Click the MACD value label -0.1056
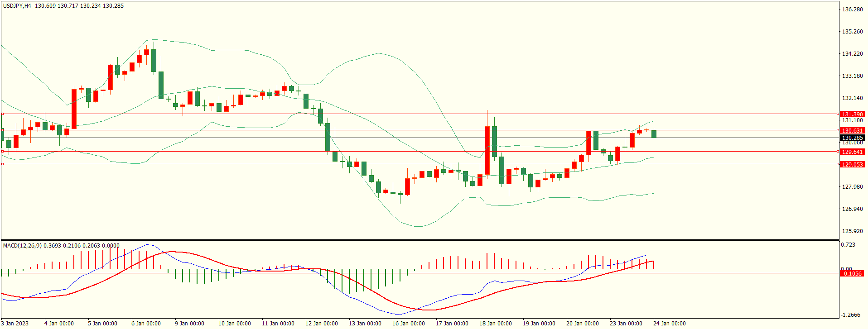 point(851,274)
